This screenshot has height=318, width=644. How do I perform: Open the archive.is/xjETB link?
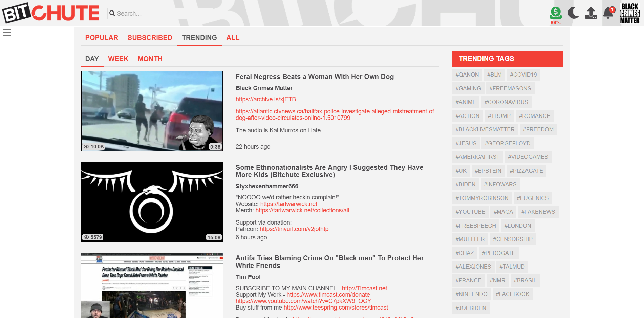pyautogui.click(x=266, y=99)
